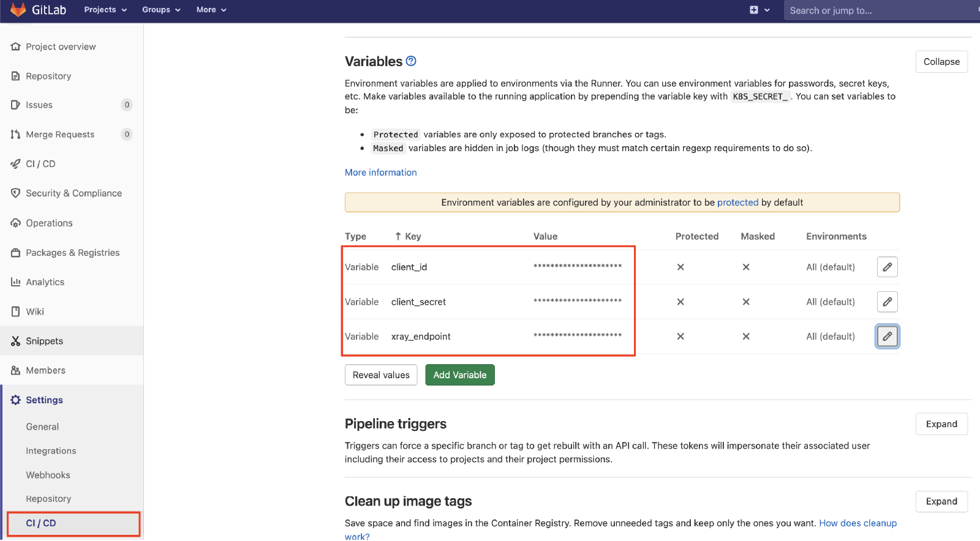
Task: Expand the Pipeline triggers section
Action: click(x=941, y=424)
